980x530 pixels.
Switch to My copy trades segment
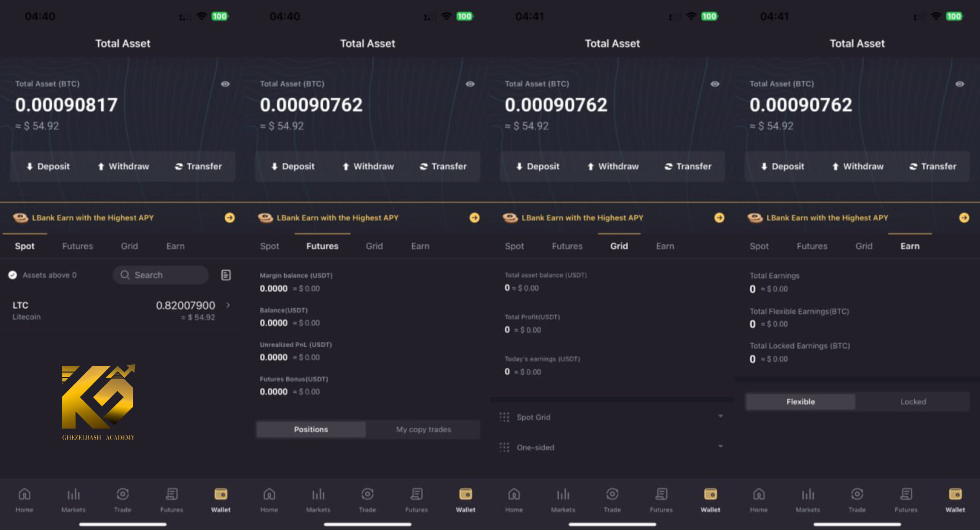[x=423, y=429]
